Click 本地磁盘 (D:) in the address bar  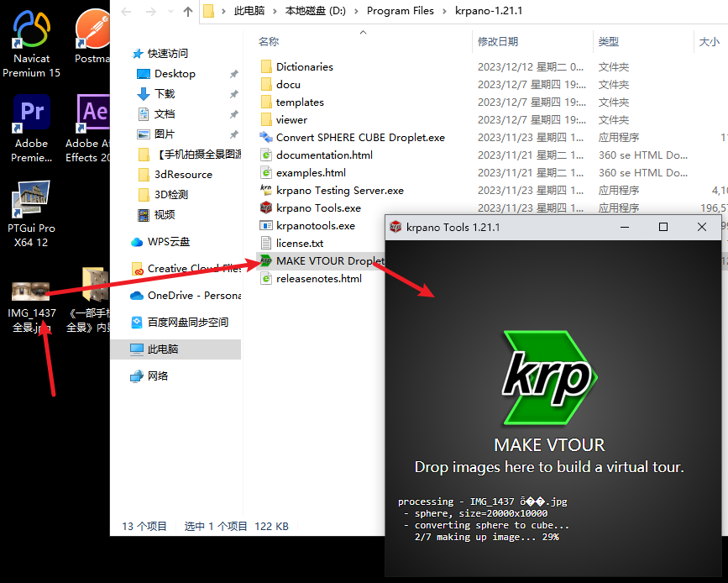[x=315, y=11]
